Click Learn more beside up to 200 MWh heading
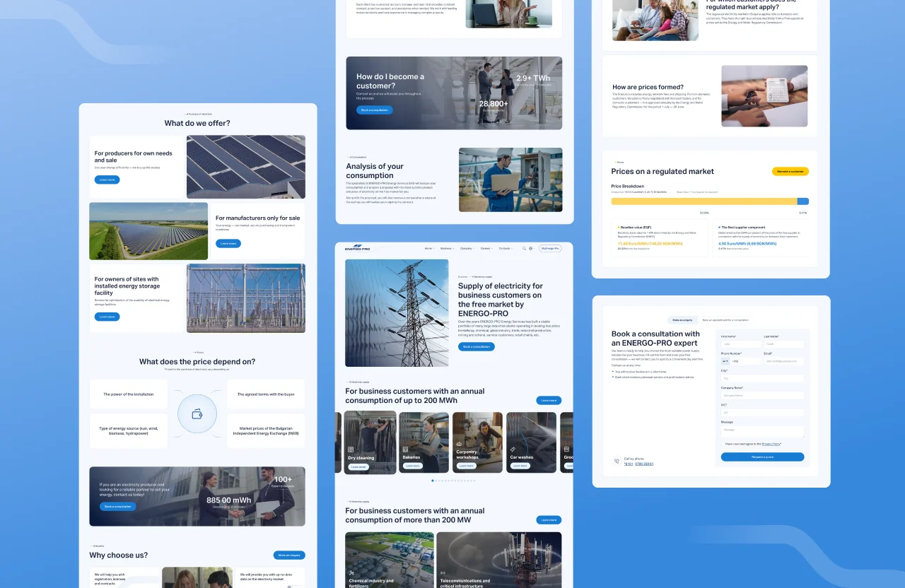Screen dimensions: 905x588 [549, 400]
